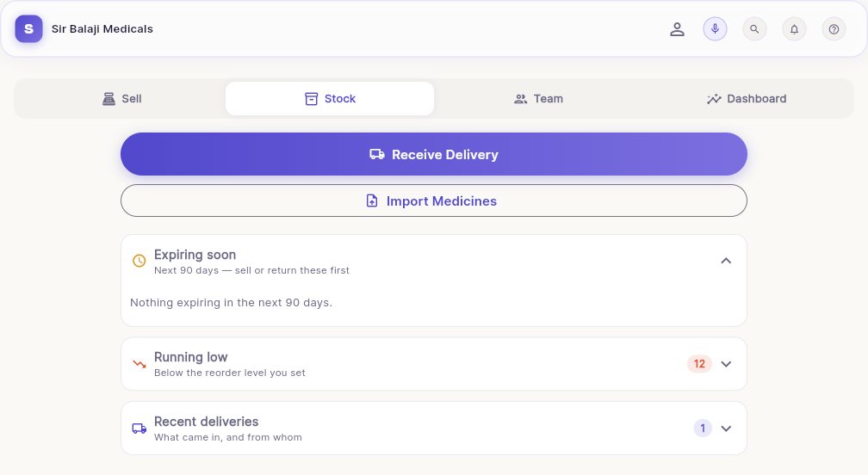Open the Team tab
The width and height of the screenshot is (868, 475).
pos(538,98)
